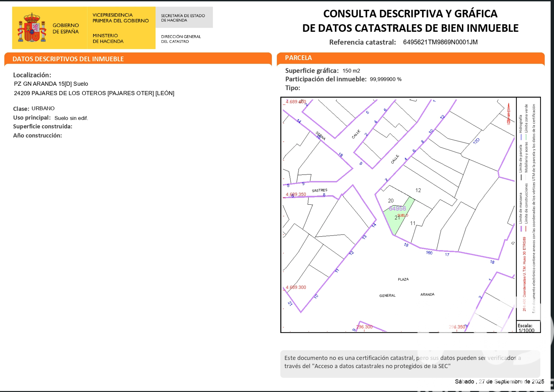Click the black parcel number '20' on the map
This screenshot has height=392, width=554.
[x=391, y=201]
